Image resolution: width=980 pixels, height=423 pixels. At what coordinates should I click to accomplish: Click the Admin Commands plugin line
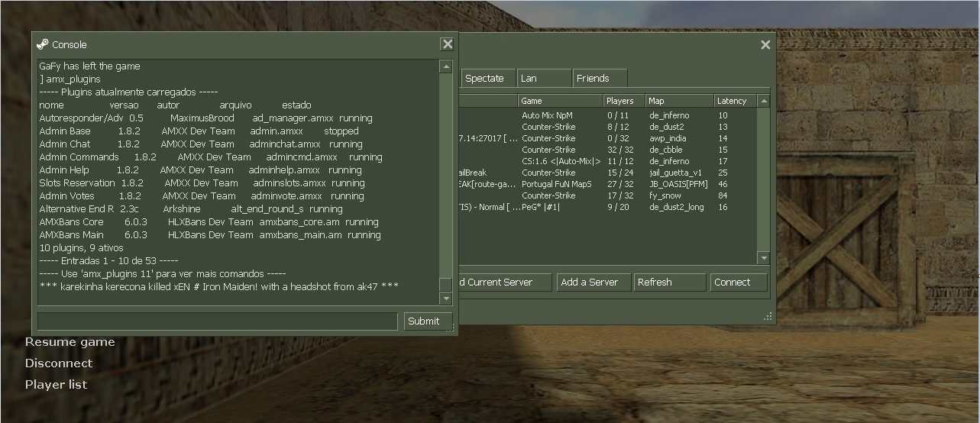pyautogui.click(x=211, y=157)
